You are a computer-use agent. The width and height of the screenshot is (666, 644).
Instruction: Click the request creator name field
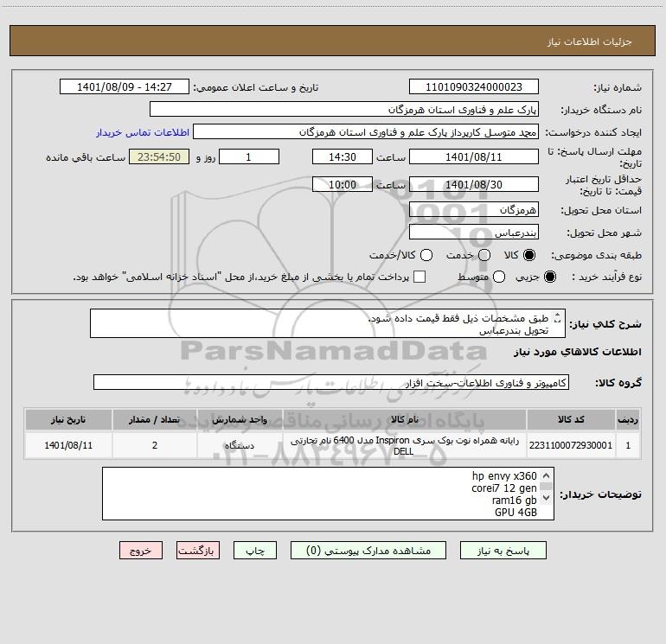[x=366, y=132]
